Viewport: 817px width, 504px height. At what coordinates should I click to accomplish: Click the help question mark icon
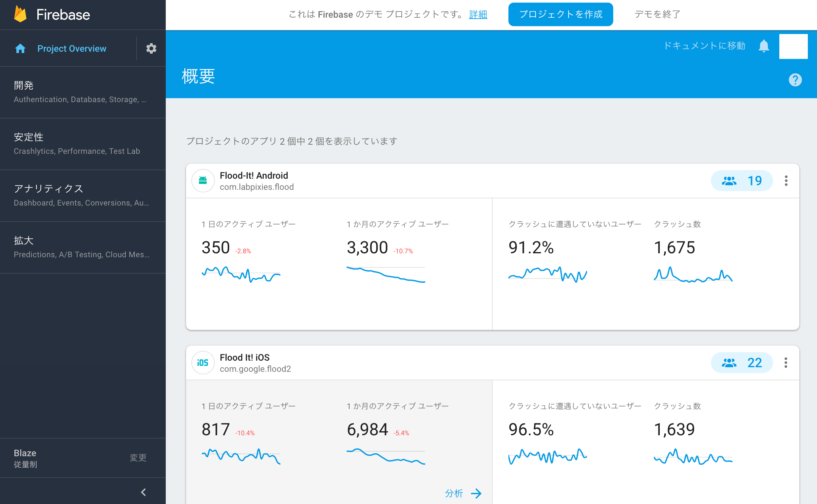click(x=795, y=80)
